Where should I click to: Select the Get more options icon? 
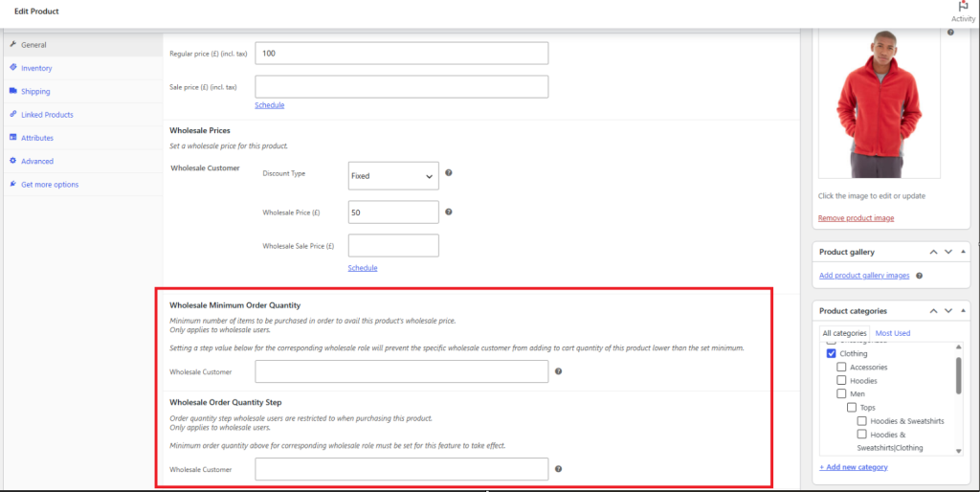point(13,184)
